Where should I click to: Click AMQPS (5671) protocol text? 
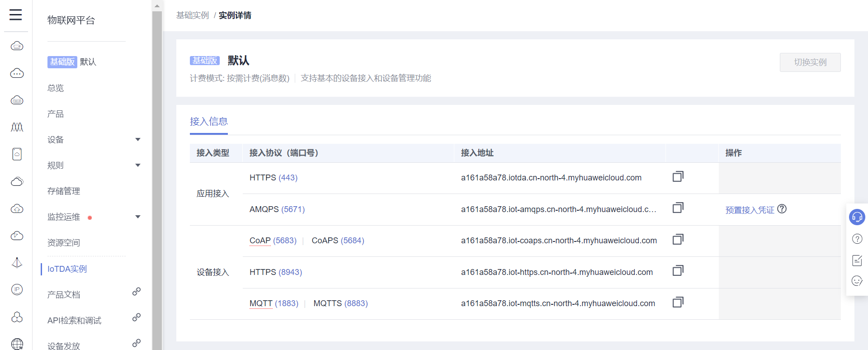[277, 209]
